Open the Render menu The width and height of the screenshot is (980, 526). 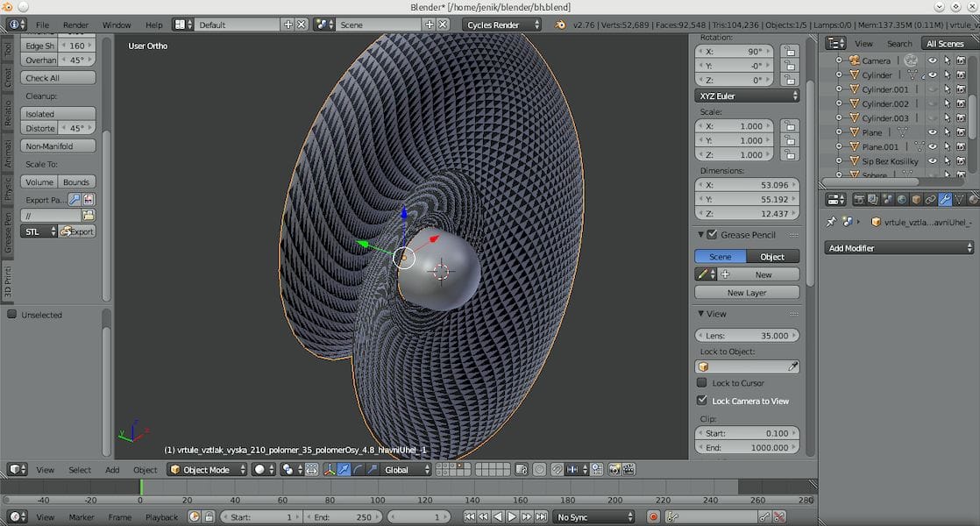click(x=75, y=25)
